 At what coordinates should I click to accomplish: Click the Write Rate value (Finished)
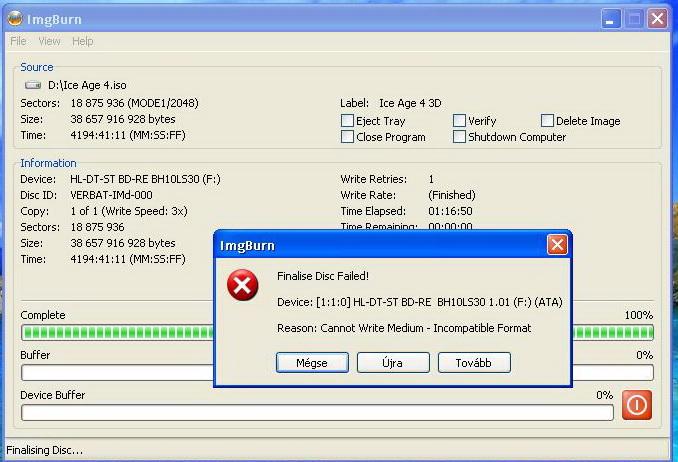tap(452, 195)
